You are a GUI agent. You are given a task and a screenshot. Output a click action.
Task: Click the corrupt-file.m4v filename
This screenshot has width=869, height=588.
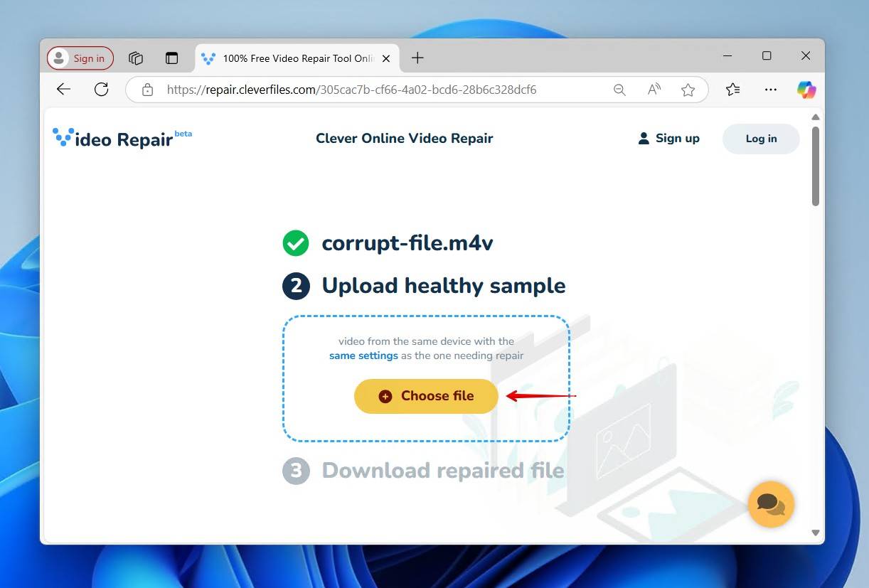pos(407,243)
